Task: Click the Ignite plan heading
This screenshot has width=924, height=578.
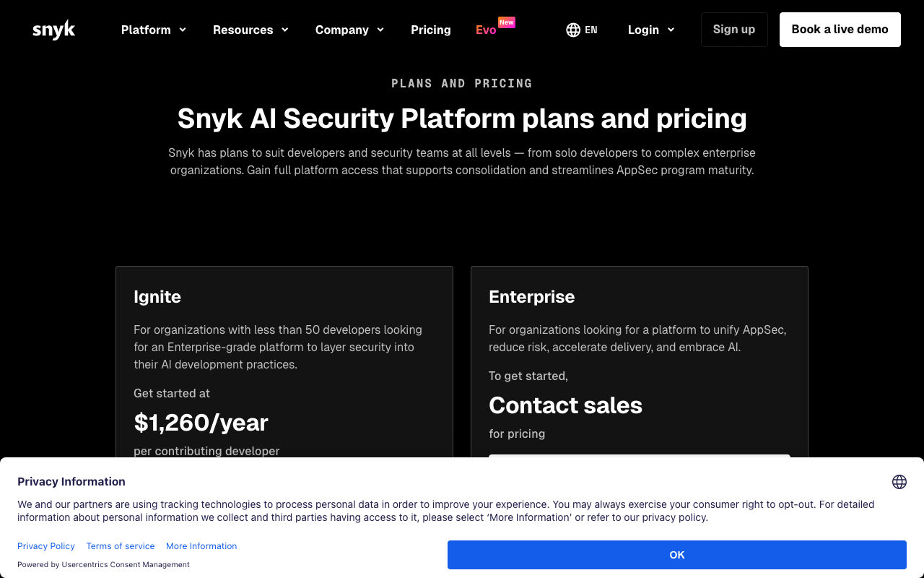Action: [157, 296]
